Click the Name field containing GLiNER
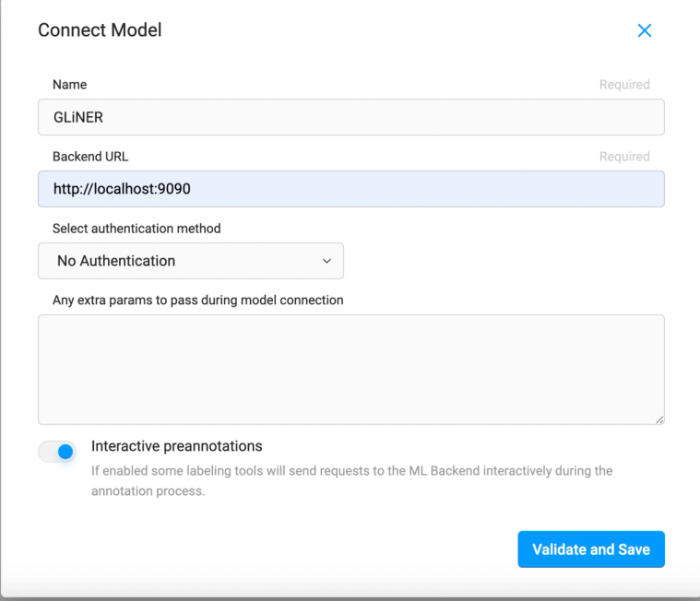This screenshot has width=700, height=601. 350,118
